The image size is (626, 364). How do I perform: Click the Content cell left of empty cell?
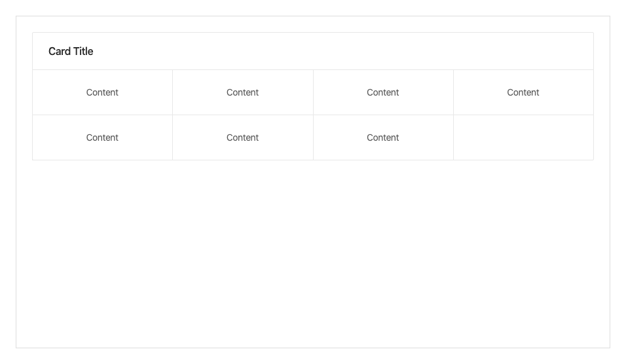coord(382,137)
